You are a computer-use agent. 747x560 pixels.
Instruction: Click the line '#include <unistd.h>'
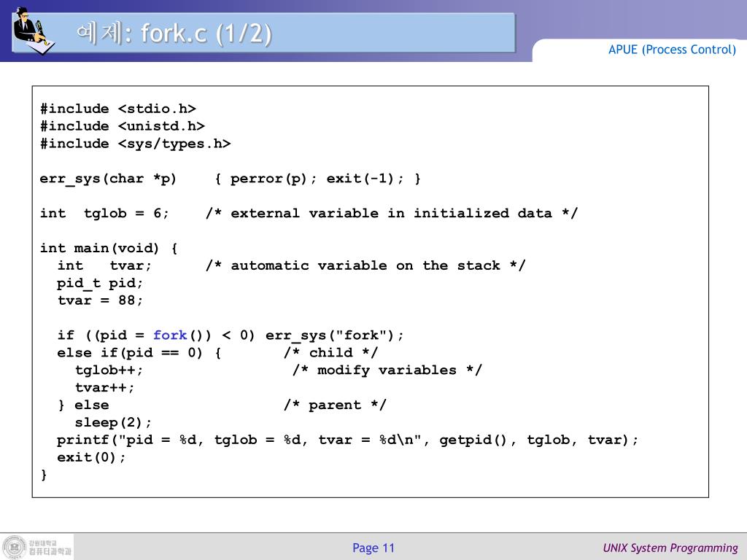[123, 126]
